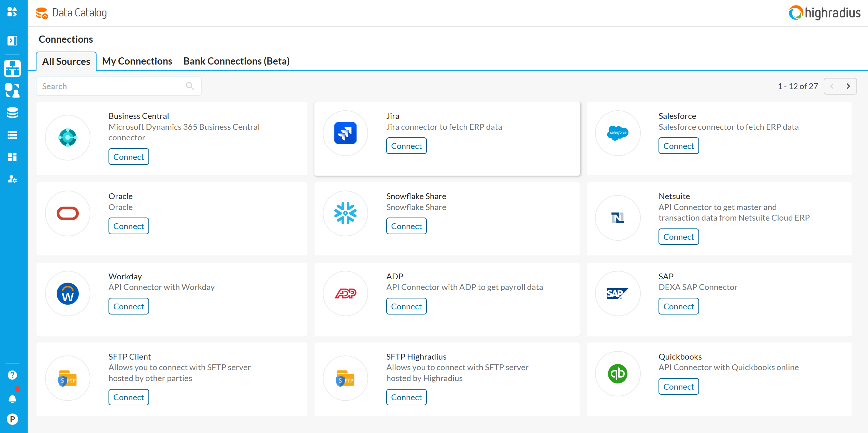Screen dimensions: 868x433
Task: Click the SFTP Highradius folder logo
Action: click(x=345, y=378)
